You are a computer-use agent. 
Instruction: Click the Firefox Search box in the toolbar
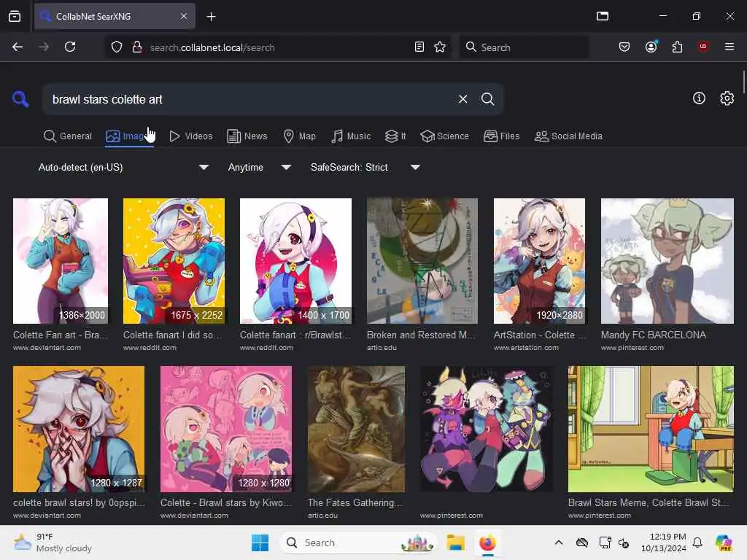tap(524, 47)
